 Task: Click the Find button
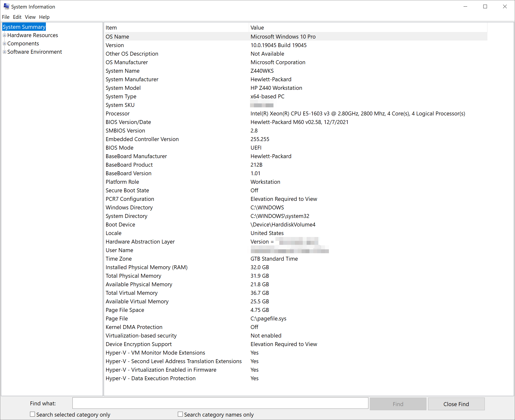[398, 404]
